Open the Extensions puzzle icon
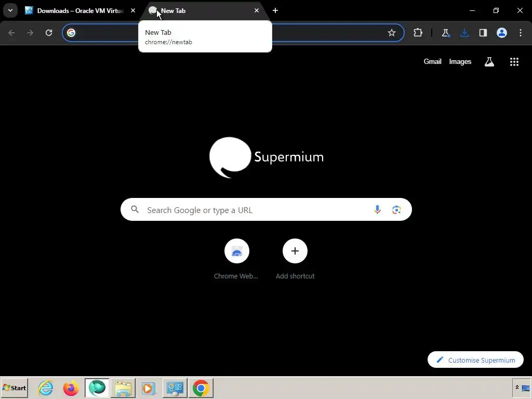The height and width of the screenshot is (399, 532). (418, 33)
